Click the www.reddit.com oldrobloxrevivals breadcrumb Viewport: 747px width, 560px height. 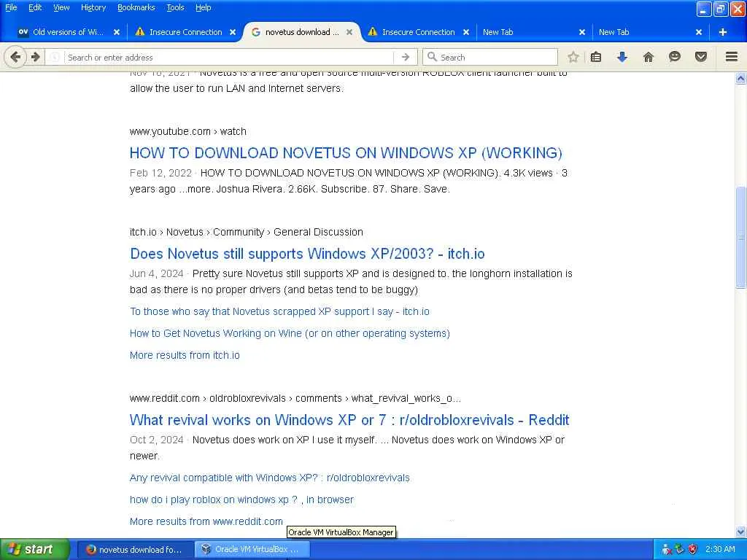295,399
